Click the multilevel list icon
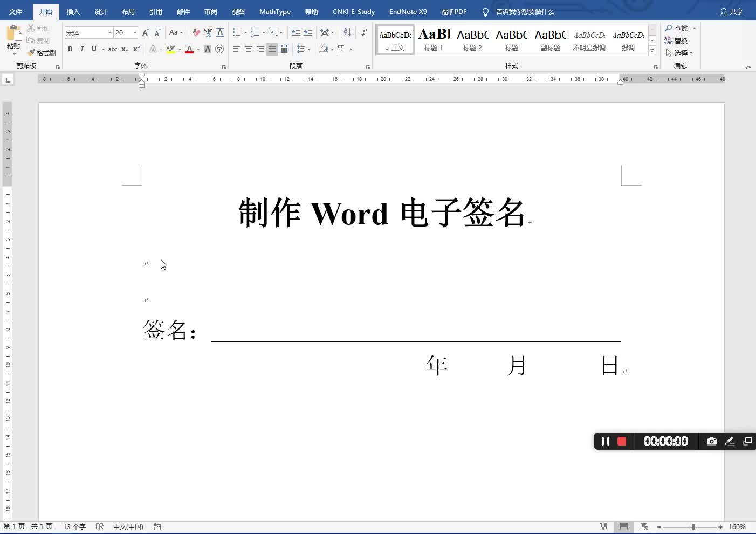756x534 pixels. [273, 32]
